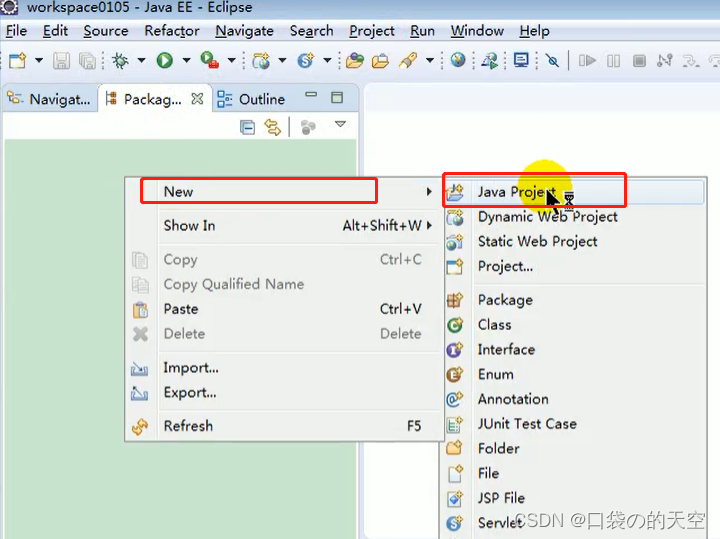Screen dimensions: 720x539
Task: Open dropdown beside the web project icon
Action: click(x=282, y=60)
